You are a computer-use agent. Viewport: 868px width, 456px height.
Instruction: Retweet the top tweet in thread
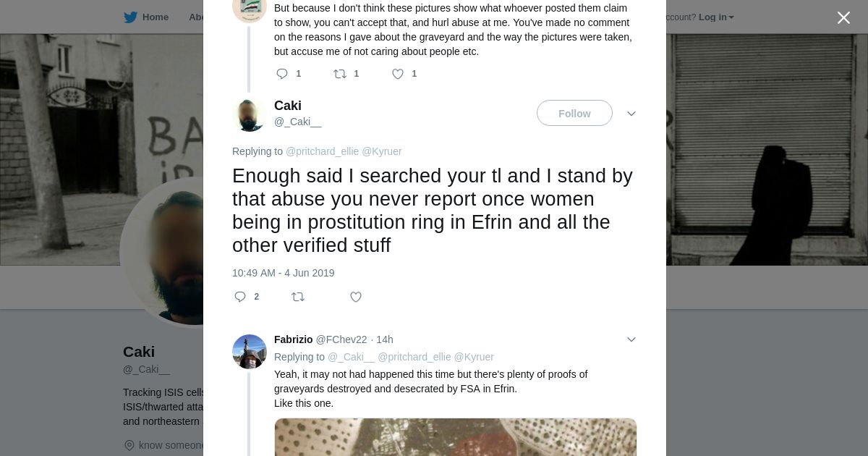pyautogui.click(x=340, y=74)
